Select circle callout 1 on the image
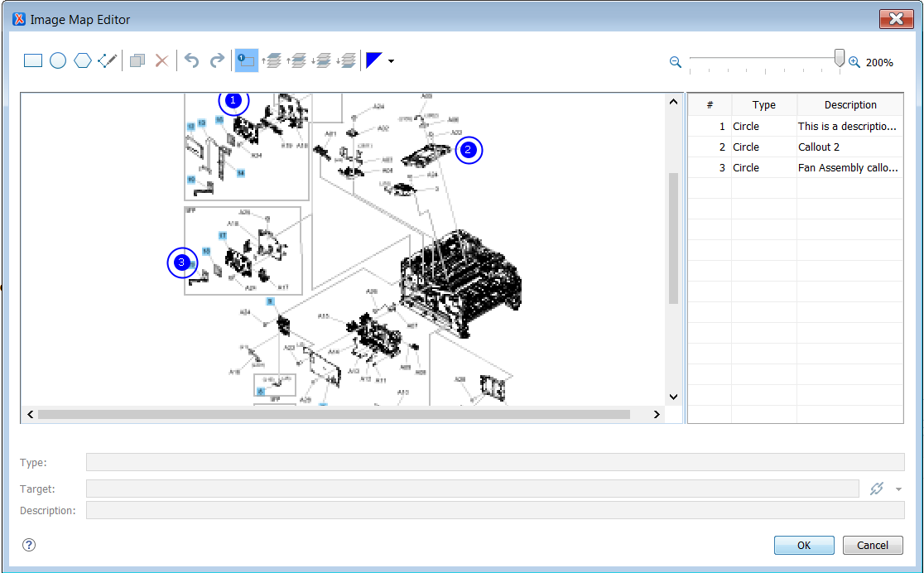The height and width of the screenshot is (573, 924). tap(233, 102)
